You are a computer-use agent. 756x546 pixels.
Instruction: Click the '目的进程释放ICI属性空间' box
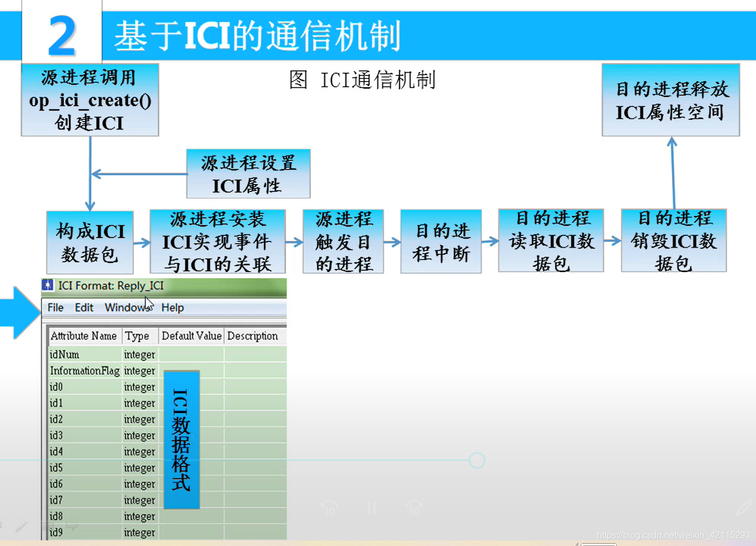[671, 100]
